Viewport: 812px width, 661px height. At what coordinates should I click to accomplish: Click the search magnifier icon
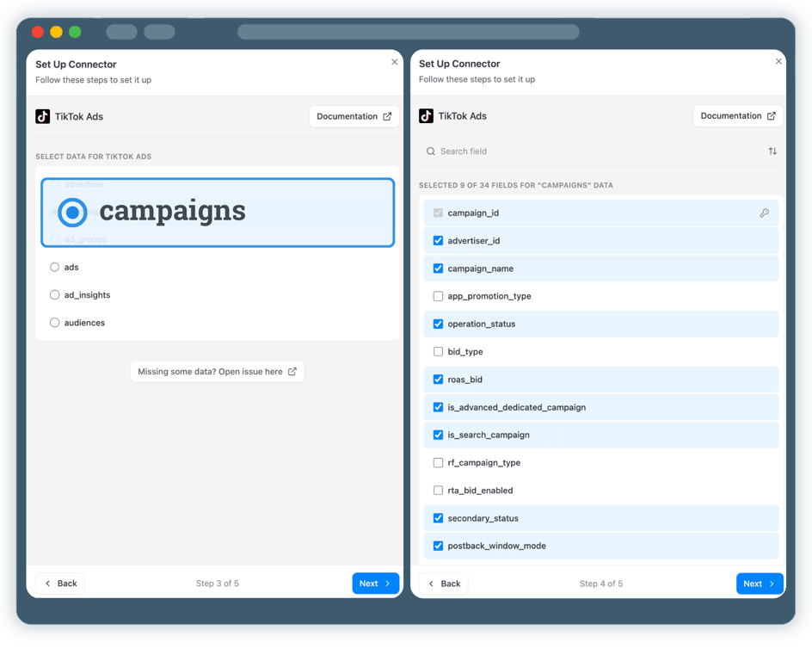coord(430,151)
